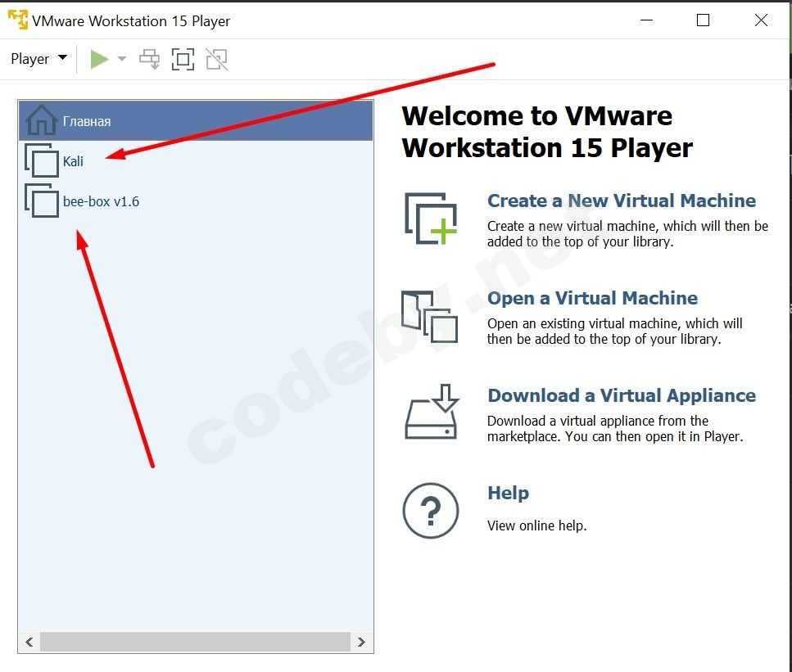Click Open a Virtual Machine link
The width and height of the screenshot is (792, 672).
[592, 298]
